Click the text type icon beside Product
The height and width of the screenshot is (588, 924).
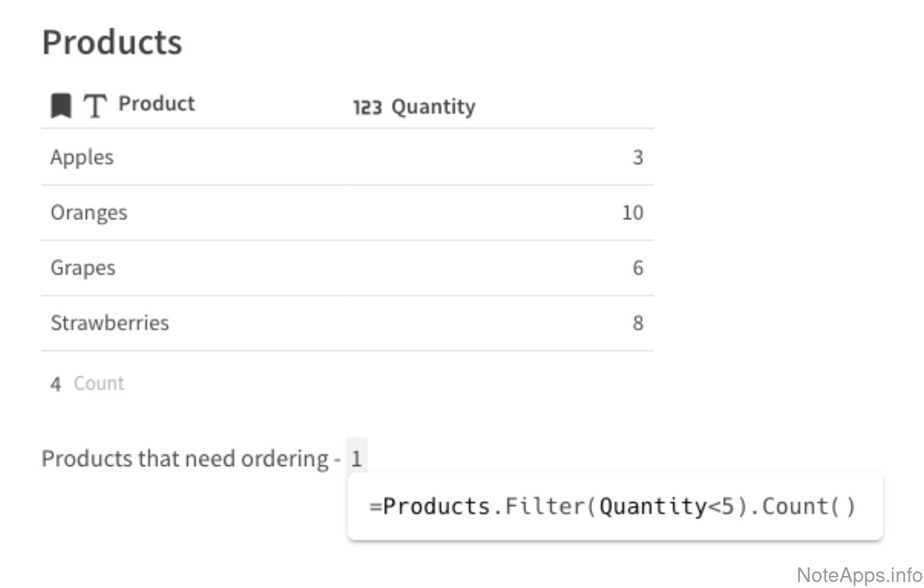[95, 105]
